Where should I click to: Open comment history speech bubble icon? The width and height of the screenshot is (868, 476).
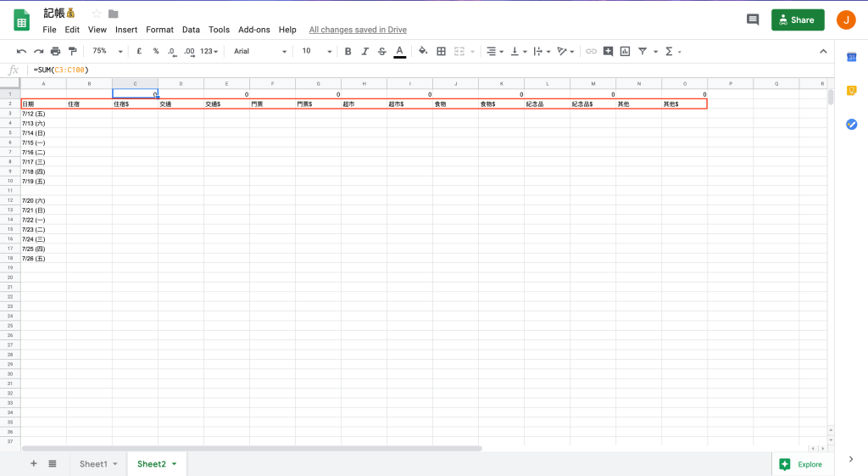tap(752, 20)
